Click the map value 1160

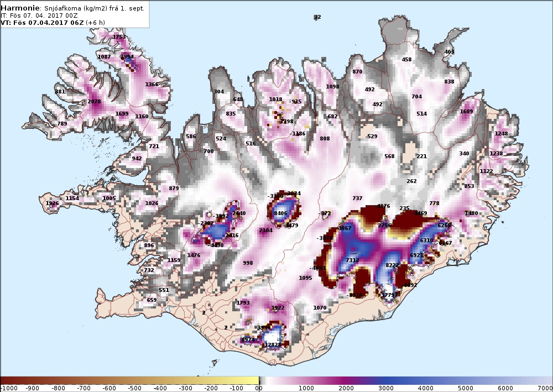click(142, 117)
